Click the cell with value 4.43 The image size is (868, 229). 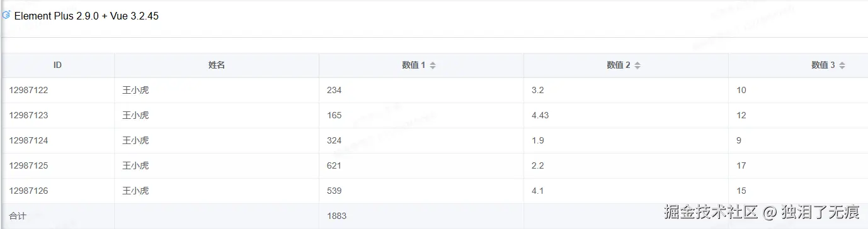coord(625,116)
